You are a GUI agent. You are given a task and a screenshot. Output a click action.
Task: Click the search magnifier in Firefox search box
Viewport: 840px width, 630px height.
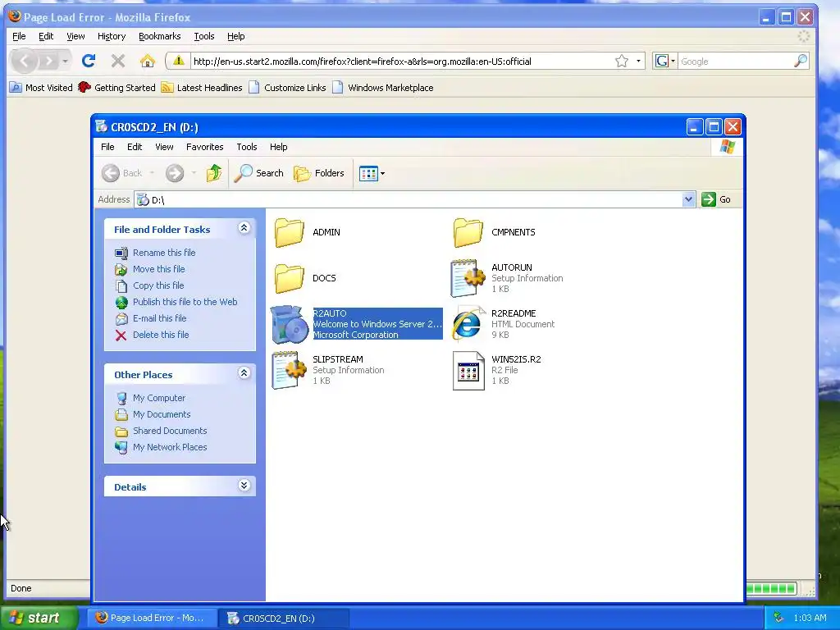coord(801,61)
